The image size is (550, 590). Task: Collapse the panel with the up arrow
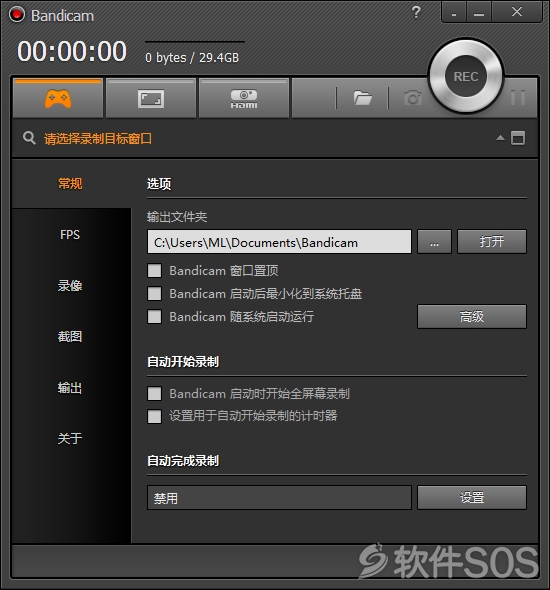click(x=500, y=138)
